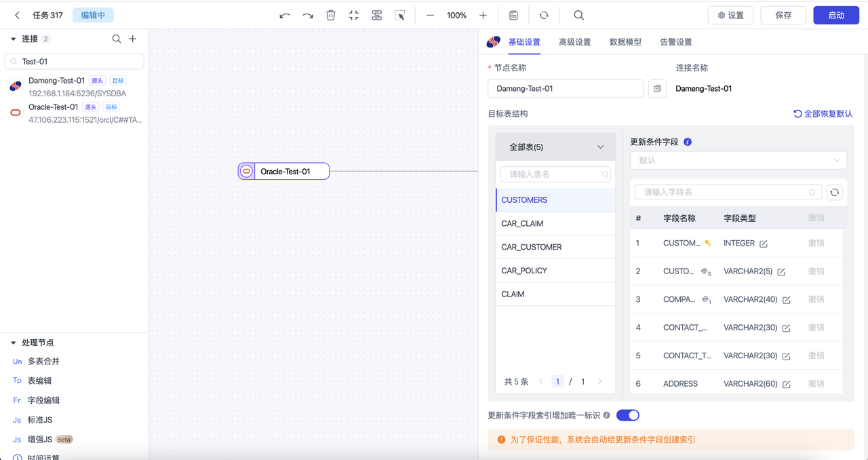Select the CLAIM table
Screen dimensions: 868x460
click(555, 294)
